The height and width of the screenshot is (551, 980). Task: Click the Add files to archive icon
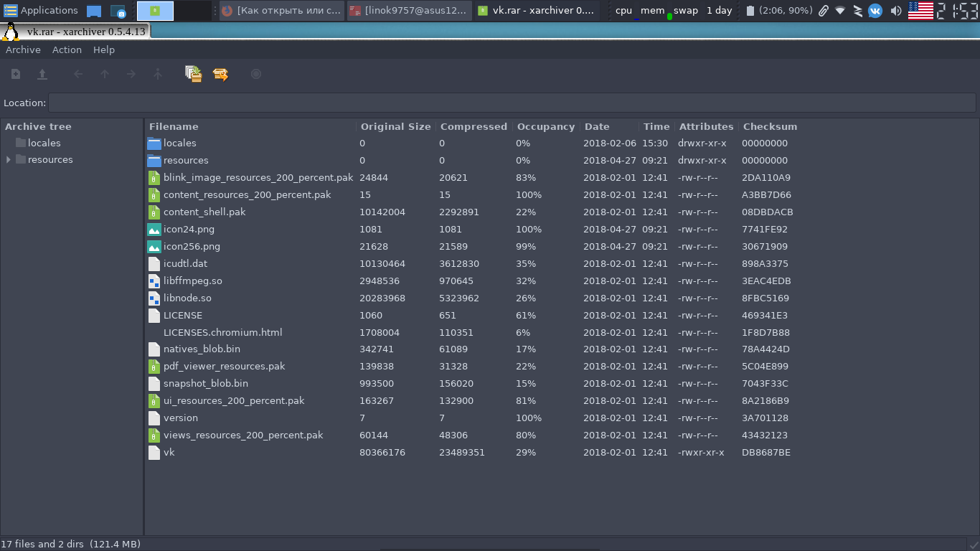pos(193,74)
